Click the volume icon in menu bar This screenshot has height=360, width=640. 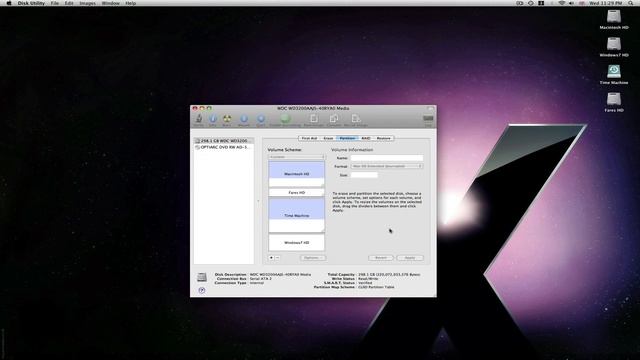[x=571, y=3]
